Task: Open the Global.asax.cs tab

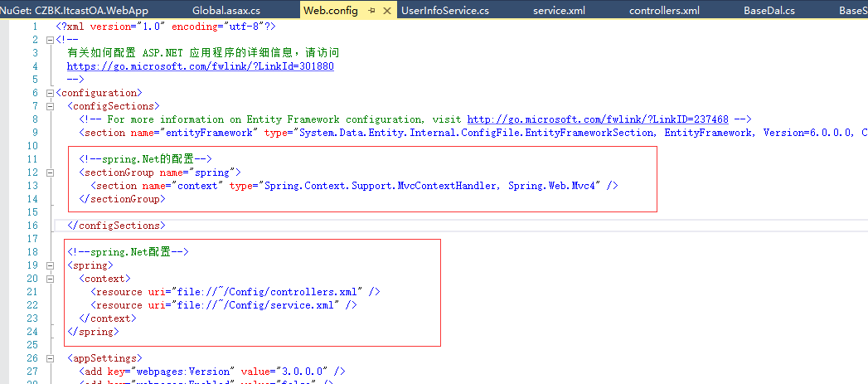Action: click(x=226, y=11)
